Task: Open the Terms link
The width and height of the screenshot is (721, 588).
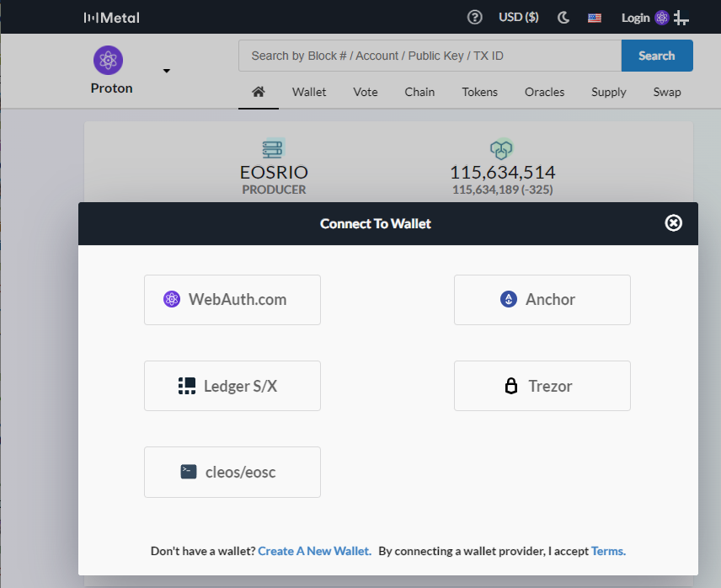Action: [608, 551]
